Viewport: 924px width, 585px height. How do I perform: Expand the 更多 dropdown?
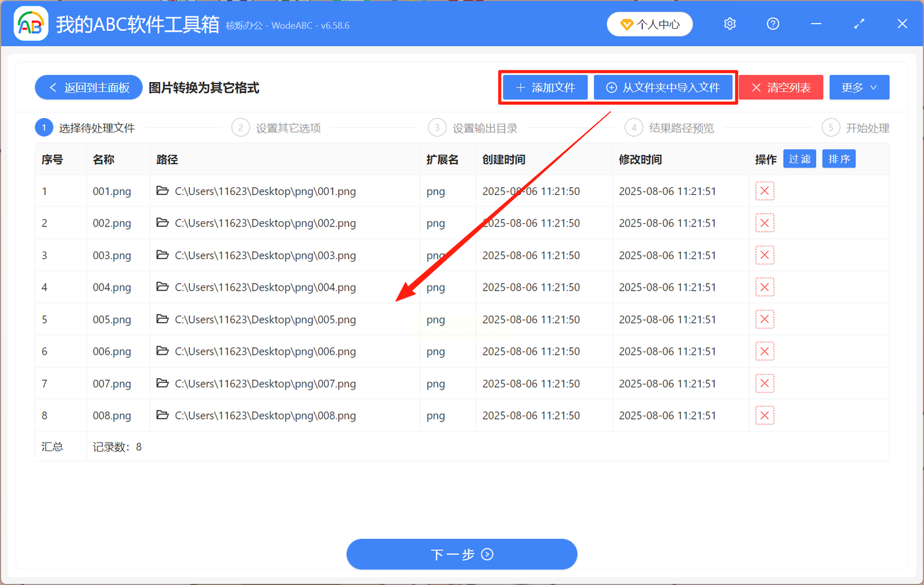coord(859,87)
